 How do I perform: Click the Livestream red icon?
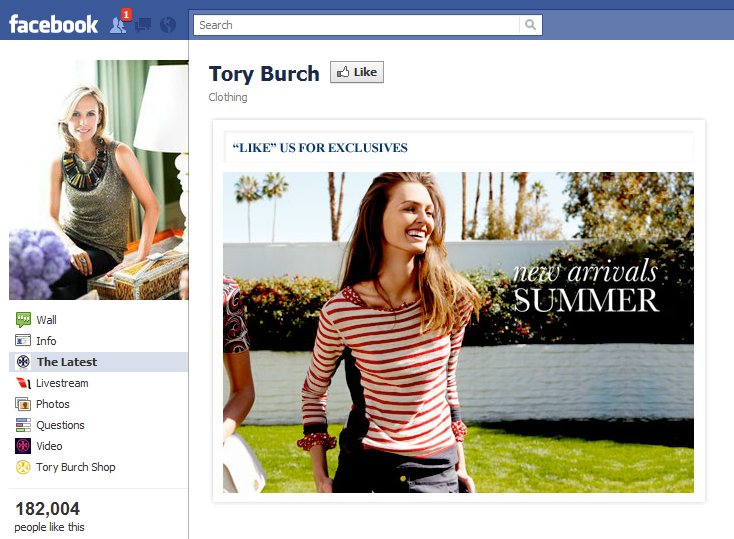point(23,383)
